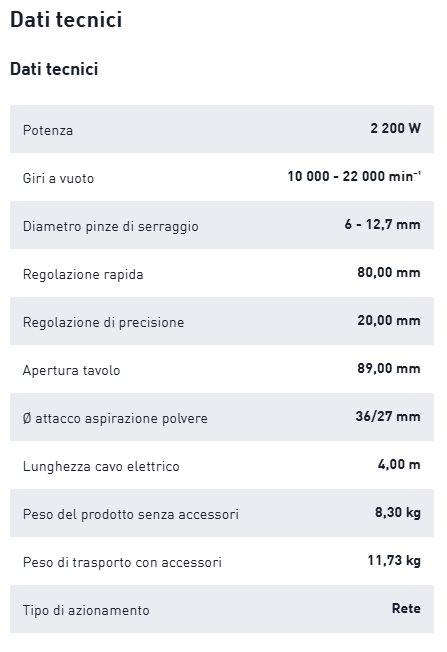Select the 'Regolazione rapida' label
The height and width of the screenshot is (652, 447).
83,274
